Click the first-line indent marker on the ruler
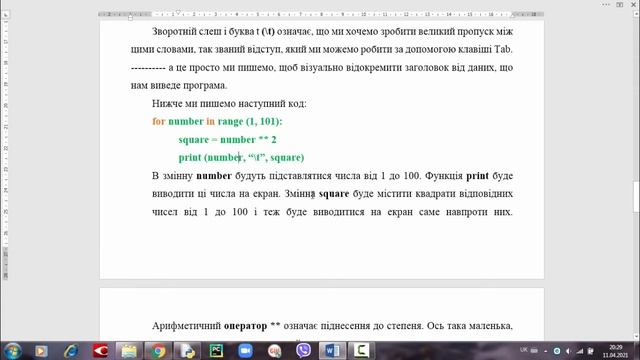The width and height of the screenshot is (640, 360). pos(178,13)
